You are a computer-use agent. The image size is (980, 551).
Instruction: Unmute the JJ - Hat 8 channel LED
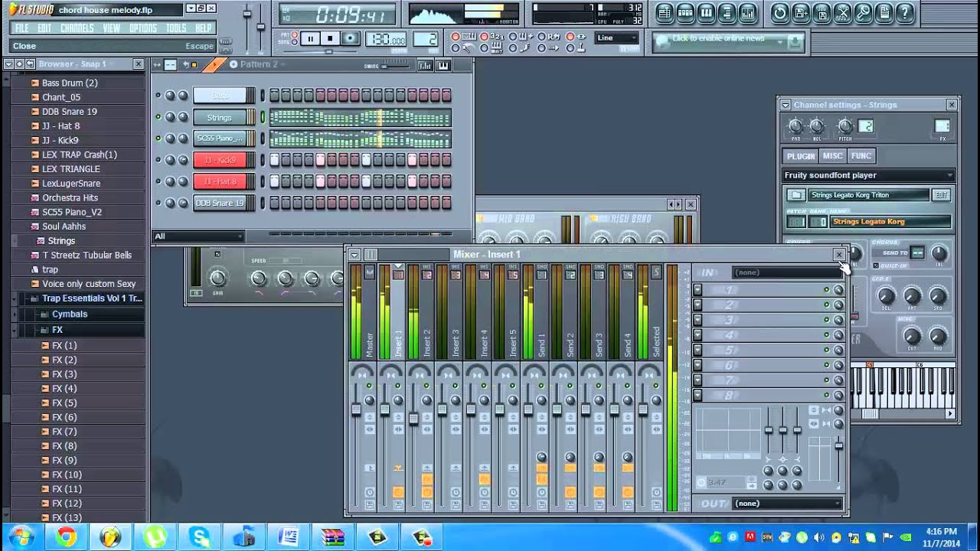click(158, 181)
